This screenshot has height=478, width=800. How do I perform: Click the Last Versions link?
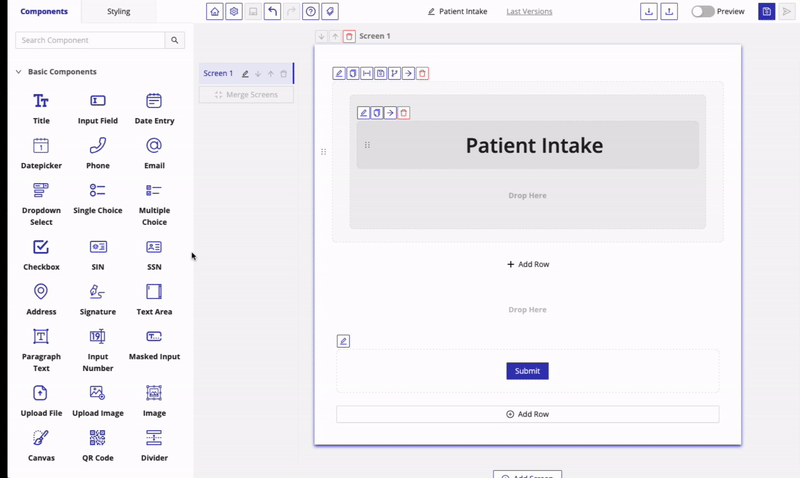529,12
